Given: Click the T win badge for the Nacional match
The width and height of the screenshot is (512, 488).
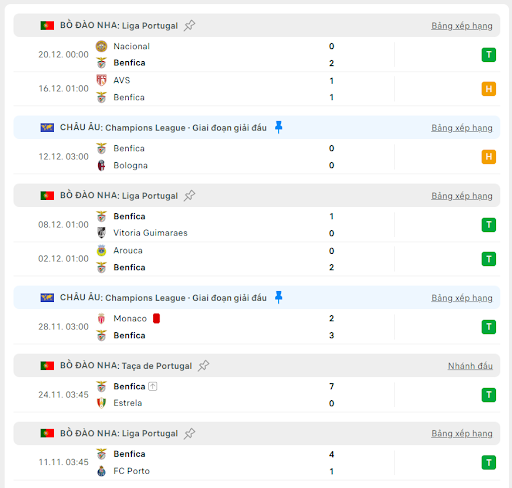Looking at the screenshot, I should pos(489,55).
